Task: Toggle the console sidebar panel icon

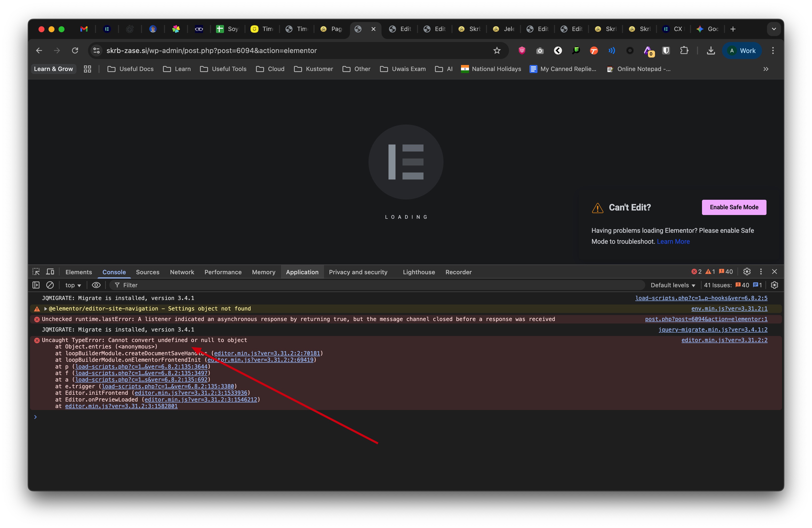Action: tap(36, 285)
